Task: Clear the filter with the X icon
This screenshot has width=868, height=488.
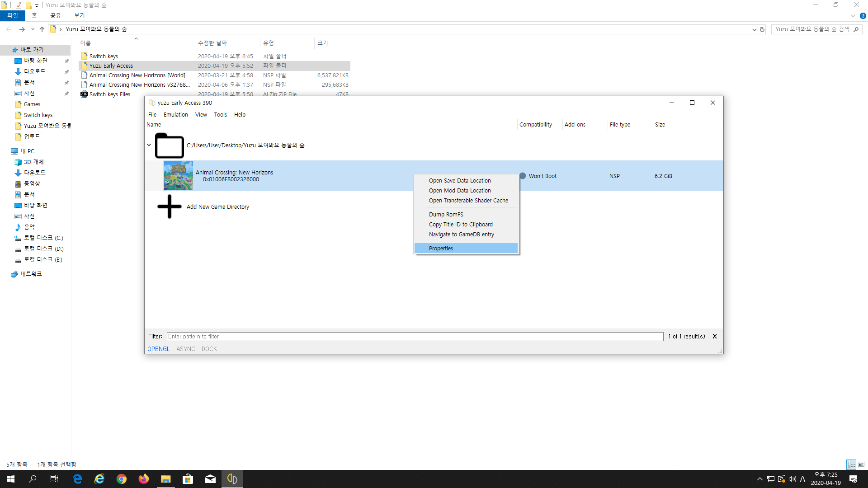Action: [715, 336]
